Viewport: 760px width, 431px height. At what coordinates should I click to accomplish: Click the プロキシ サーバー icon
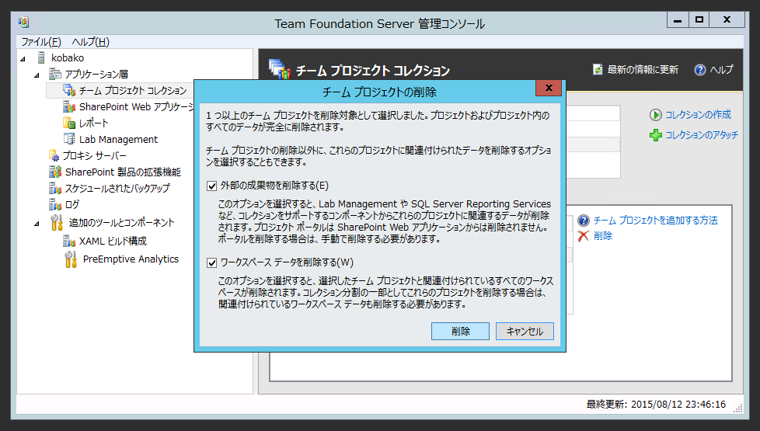pyautogui.click(x=54, y=156)
